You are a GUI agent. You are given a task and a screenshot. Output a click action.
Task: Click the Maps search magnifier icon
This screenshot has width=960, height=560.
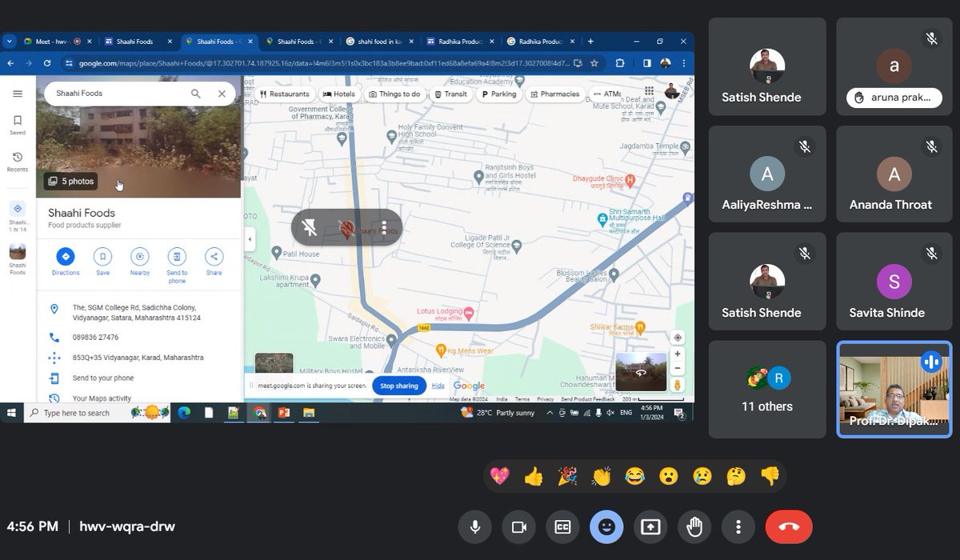tap(196, 94)
